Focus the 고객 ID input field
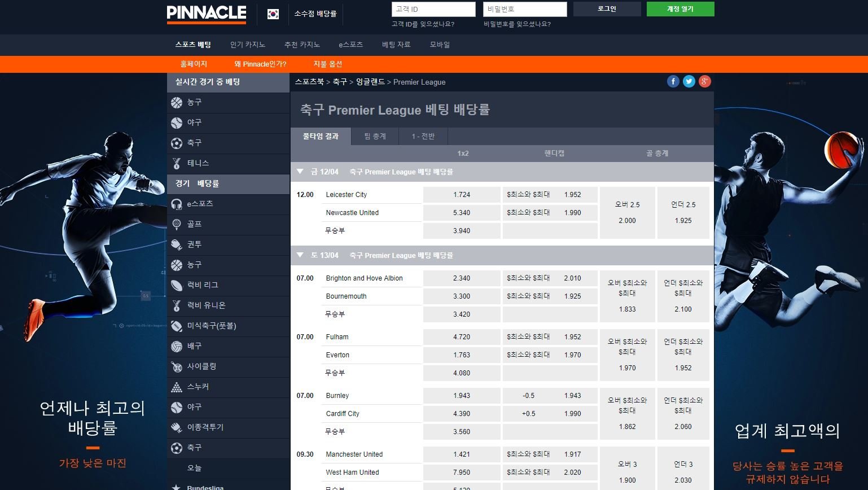Image resolution: width=868 pixels, height=490 pixels. [x=433, y=9]
